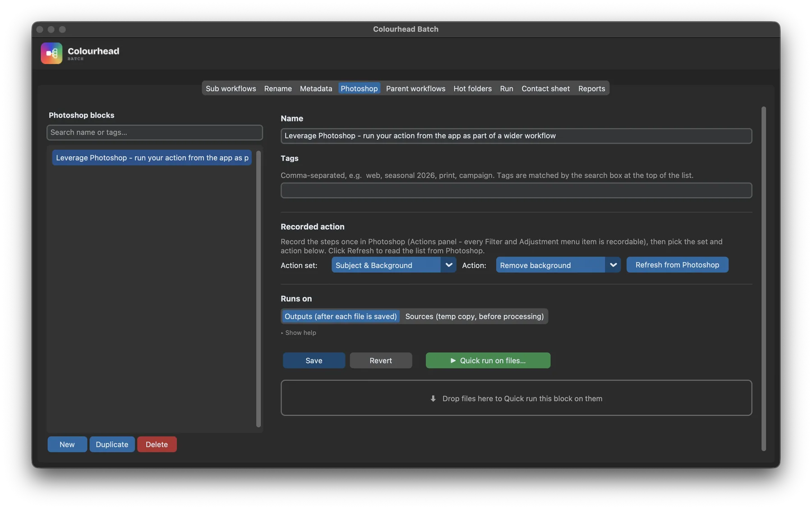Click the Action dropdown chevron arrow
This screenshot has height=510, width=812.
click(x=613, y=265)
